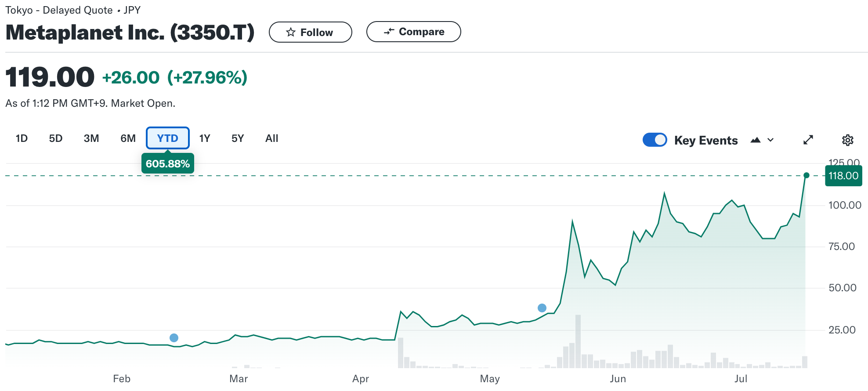The image size is (868, 391).
Task: Click the May key event marker
Action: tap(542, 308)
